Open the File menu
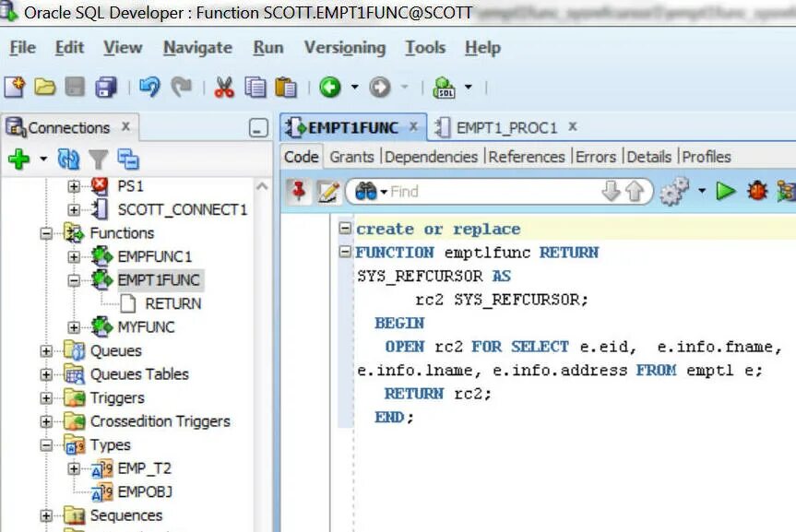 click(23, 48)
